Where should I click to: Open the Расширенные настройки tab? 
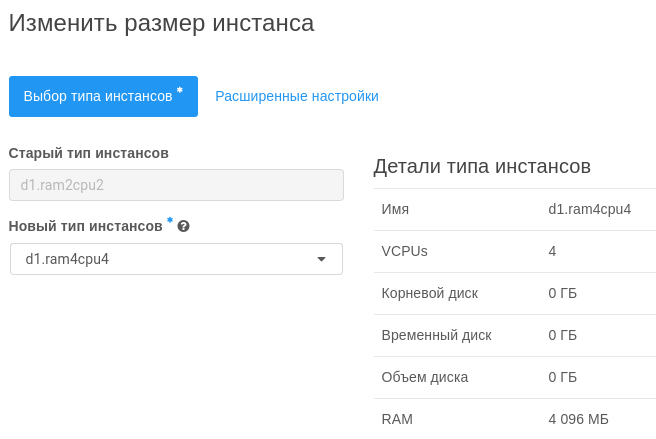[297, 96]
